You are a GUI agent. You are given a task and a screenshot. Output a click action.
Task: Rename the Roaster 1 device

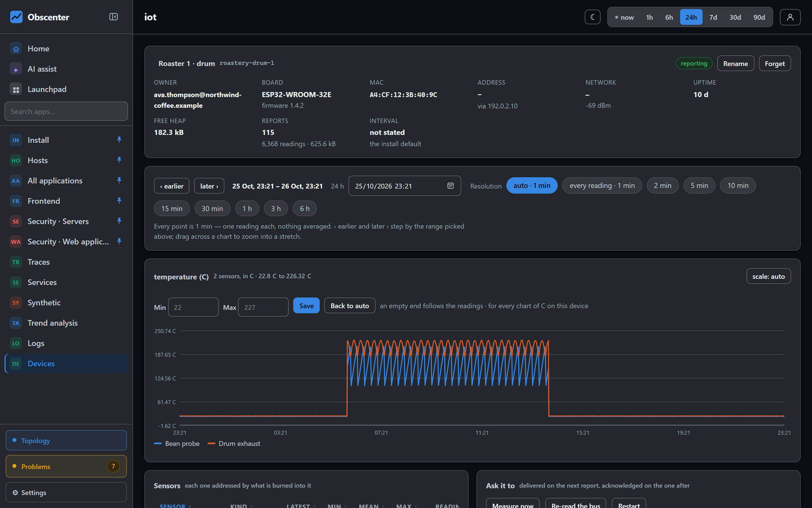pos(736,63)
